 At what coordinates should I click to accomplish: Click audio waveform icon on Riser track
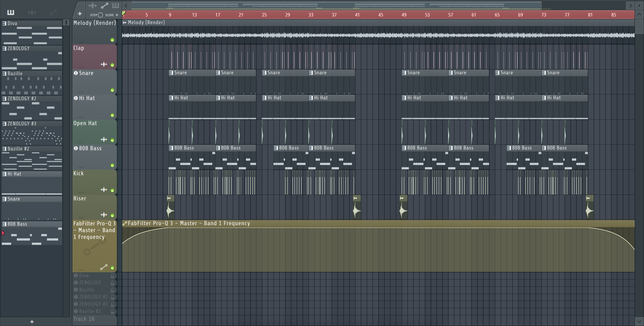coord(104,215)
